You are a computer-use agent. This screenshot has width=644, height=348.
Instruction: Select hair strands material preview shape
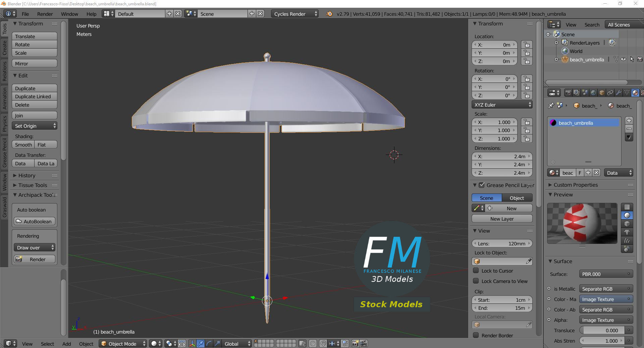pos(627,240)
